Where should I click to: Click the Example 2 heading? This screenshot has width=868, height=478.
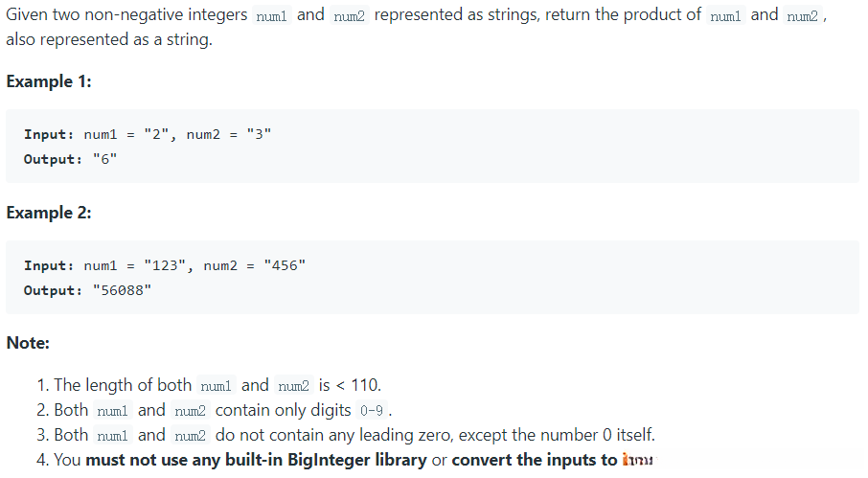click(x=49, y=213)
